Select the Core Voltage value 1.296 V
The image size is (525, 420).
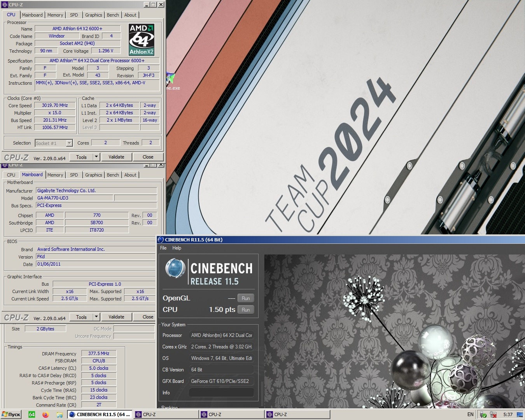point(106,51)
